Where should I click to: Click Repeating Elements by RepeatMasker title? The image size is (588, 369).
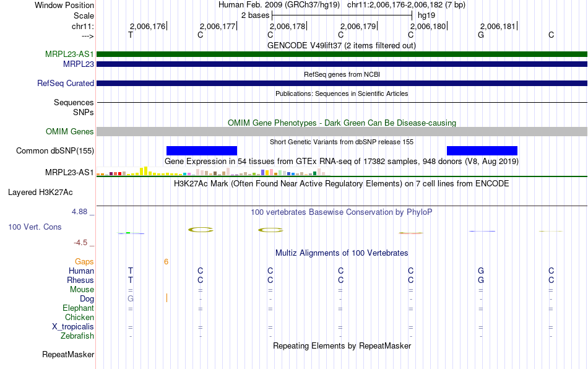[x=342, y=345]
